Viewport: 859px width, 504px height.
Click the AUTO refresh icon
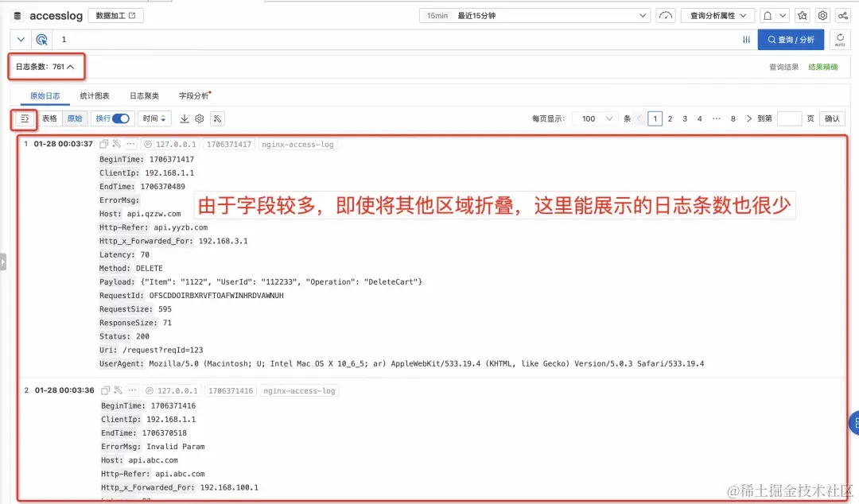coord(841,39)
